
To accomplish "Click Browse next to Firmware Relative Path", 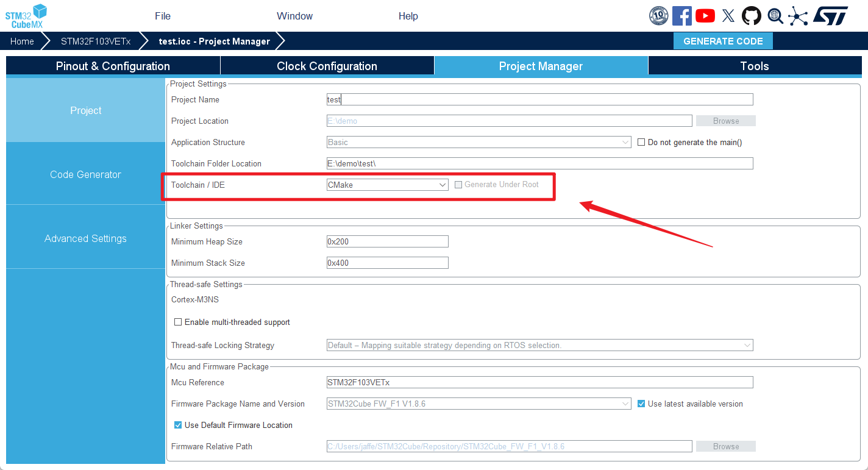I will tap(726, 446).
